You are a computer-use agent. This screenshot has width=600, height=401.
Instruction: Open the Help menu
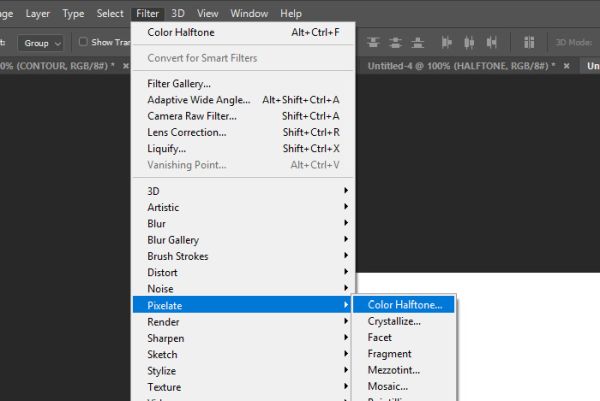point(291,14)
